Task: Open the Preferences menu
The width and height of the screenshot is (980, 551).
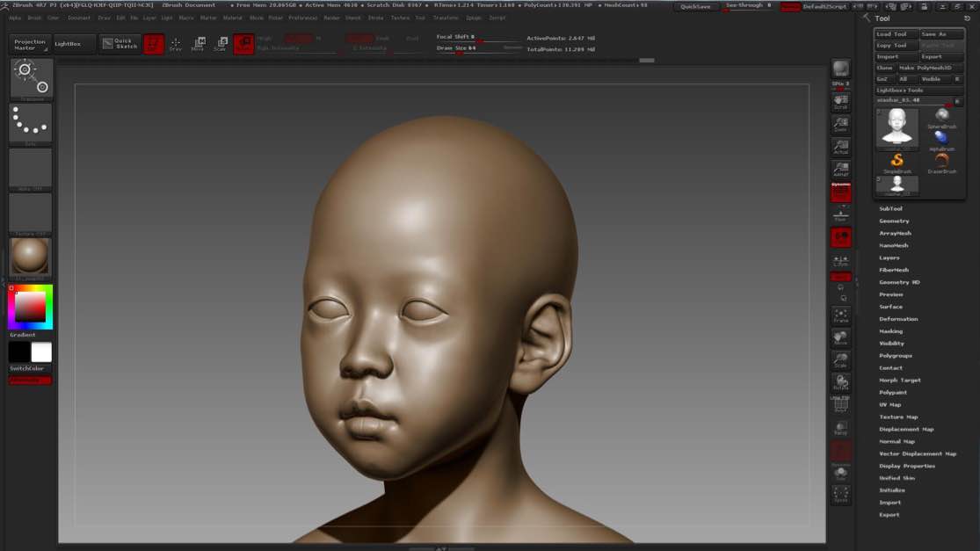Action: click(303, 18)
